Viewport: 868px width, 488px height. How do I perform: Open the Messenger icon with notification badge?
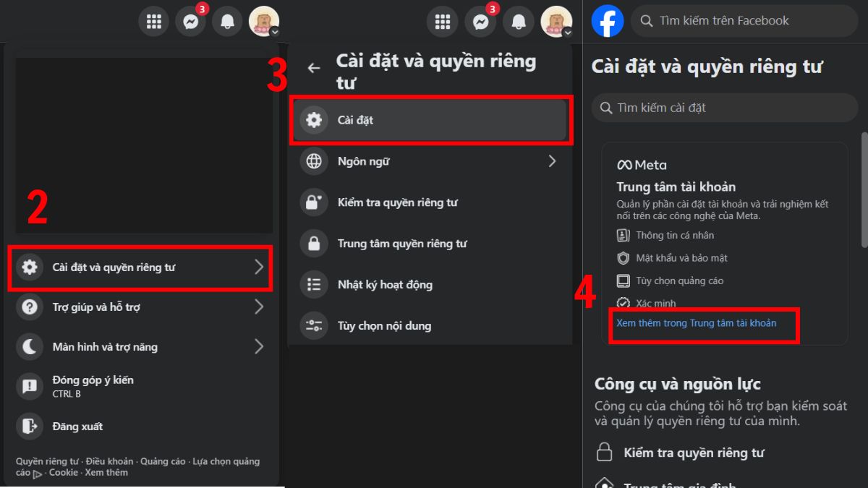coord(190,21)
